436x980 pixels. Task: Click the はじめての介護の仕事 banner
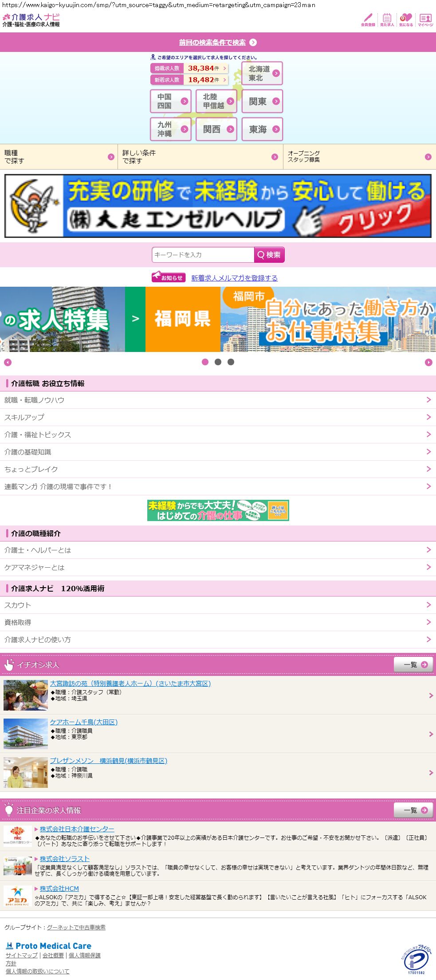(218, 510)
